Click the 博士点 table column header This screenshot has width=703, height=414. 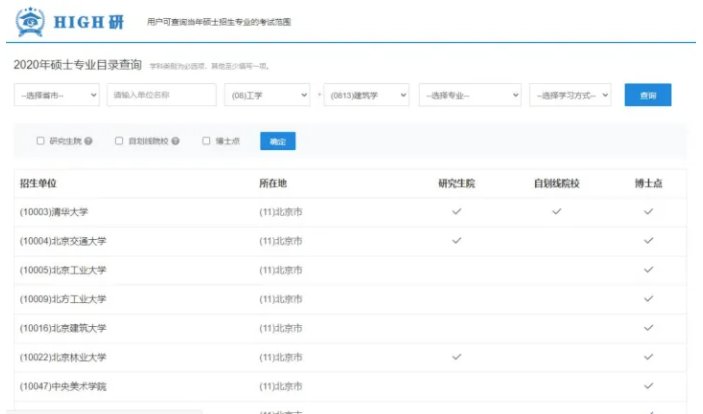tap(648, 183)
